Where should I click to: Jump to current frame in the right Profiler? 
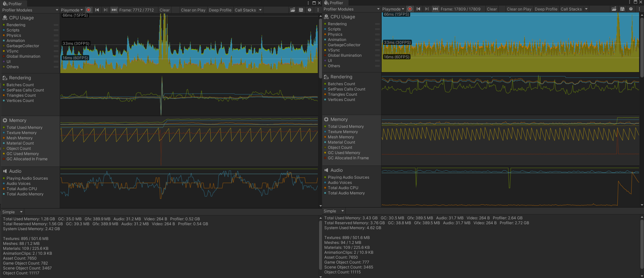coord(435,9)
